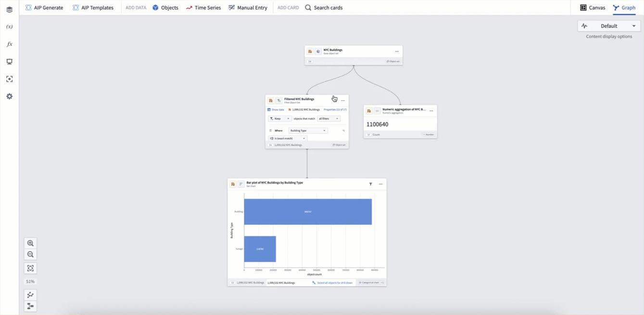Open graph settings via the gear icon
The width and height of the screenshot is (644, 315).
pyautogui.click(x=9, y=96)
